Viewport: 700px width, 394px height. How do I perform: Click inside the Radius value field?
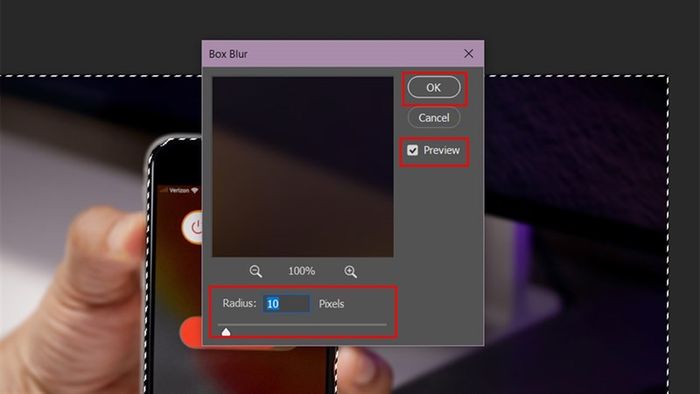click(x=286, y=304)
